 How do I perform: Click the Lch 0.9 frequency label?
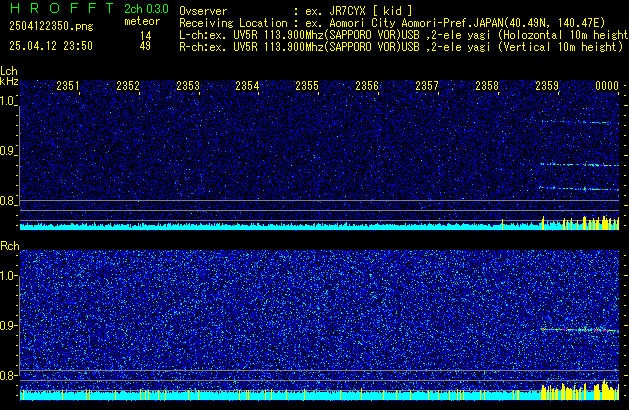(x=7, y=151)
